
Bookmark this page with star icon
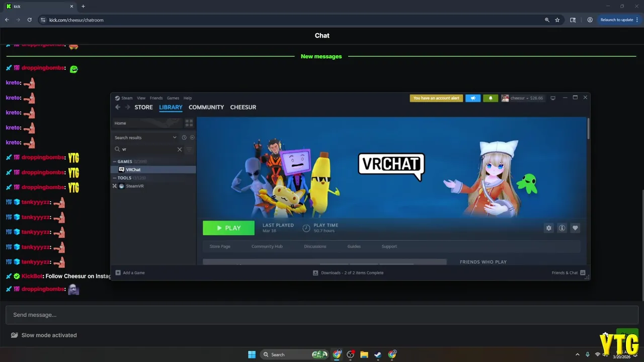click(x=557, y=20)
